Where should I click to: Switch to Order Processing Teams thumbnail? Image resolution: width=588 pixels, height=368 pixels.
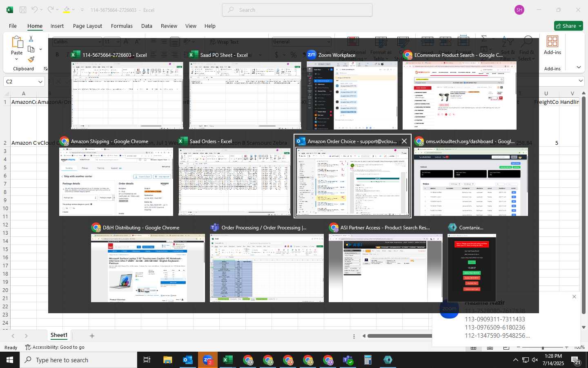267,268
